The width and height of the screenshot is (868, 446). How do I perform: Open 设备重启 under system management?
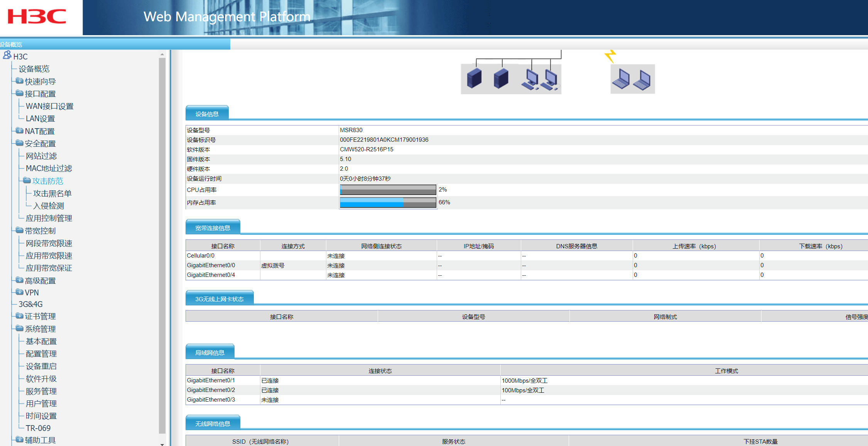41,366
